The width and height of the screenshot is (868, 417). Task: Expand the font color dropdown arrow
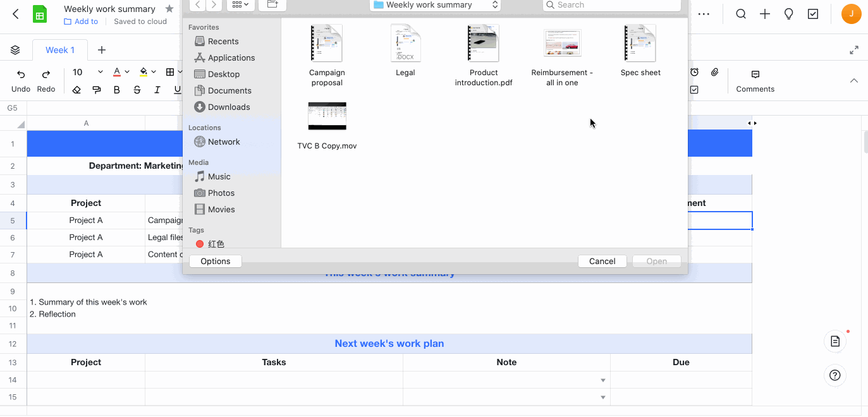127,72
